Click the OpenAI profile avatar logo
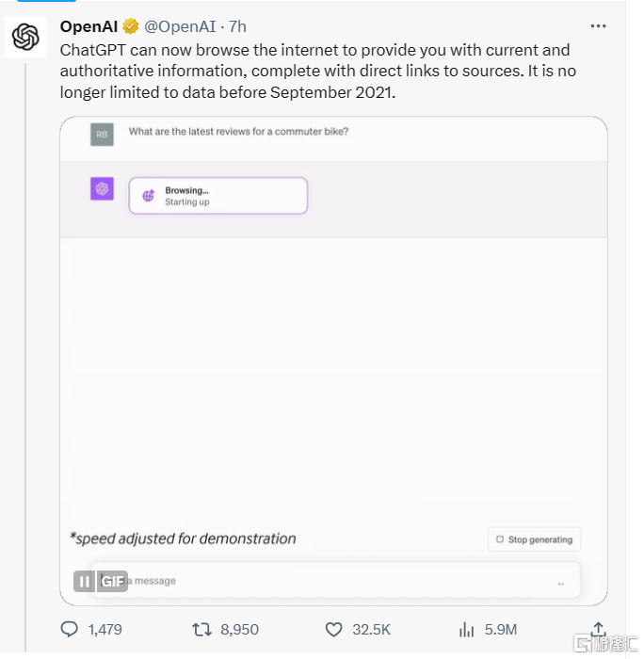 click(x=25, y=37)
